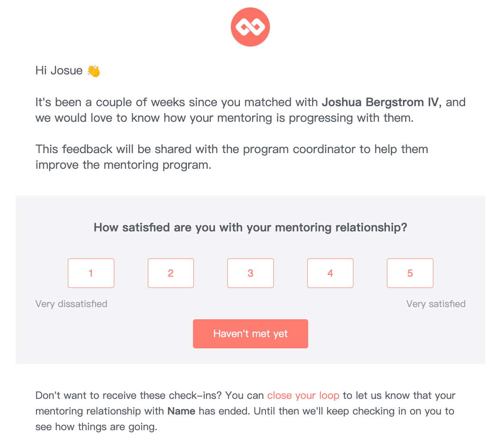Click the Very satisfied label
Image resolution: width=499 pixels, height=448 pixels.
(436, 304)
